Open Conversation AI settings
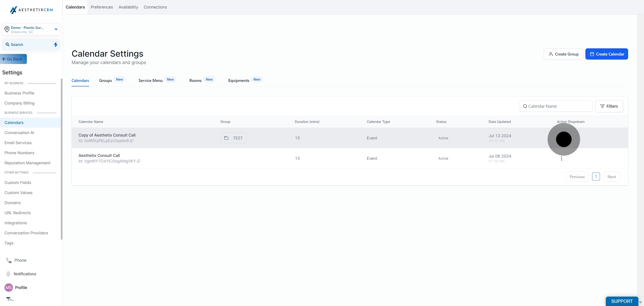The image size is (644, 306). click(x=19, y=133)
